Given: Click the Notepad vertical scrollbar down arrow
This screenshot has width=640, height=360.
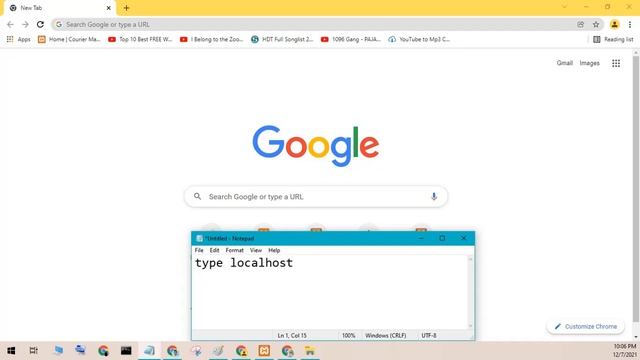Looking at the screenshot, I should (470, 326).
